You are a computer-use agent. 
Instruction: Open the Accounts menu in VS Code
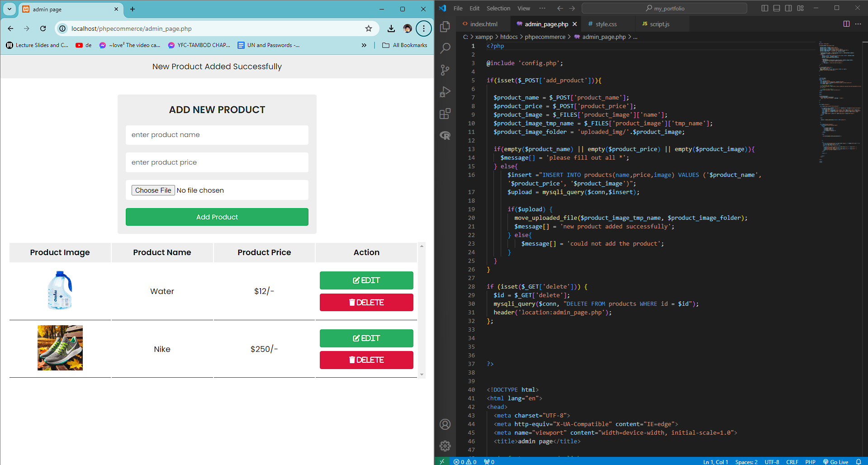tap(445, 424)
